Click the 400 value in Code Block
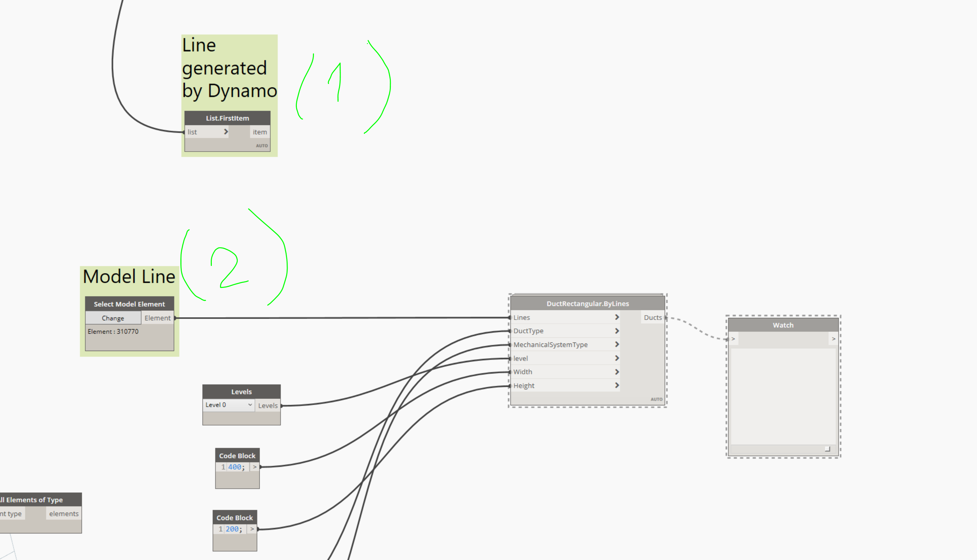This screenshot has width=977, height=560. [234, 467]
